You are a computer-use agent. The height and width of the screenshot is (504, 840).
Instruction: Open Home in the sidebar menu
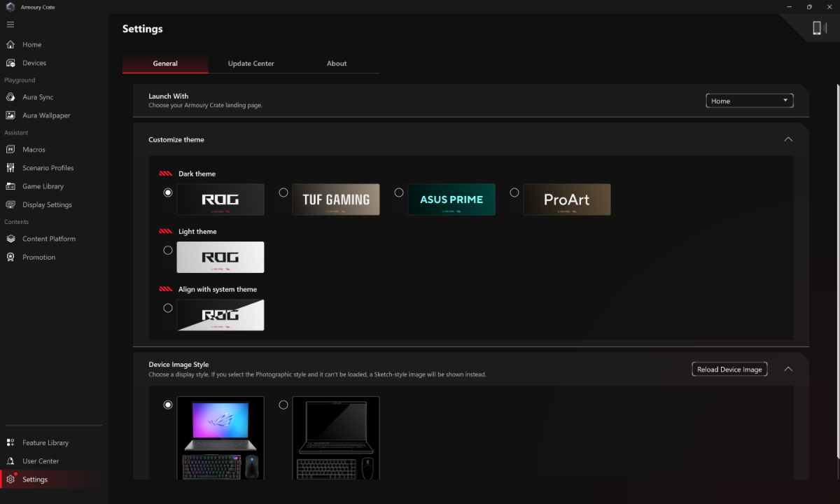pos(32,45)
